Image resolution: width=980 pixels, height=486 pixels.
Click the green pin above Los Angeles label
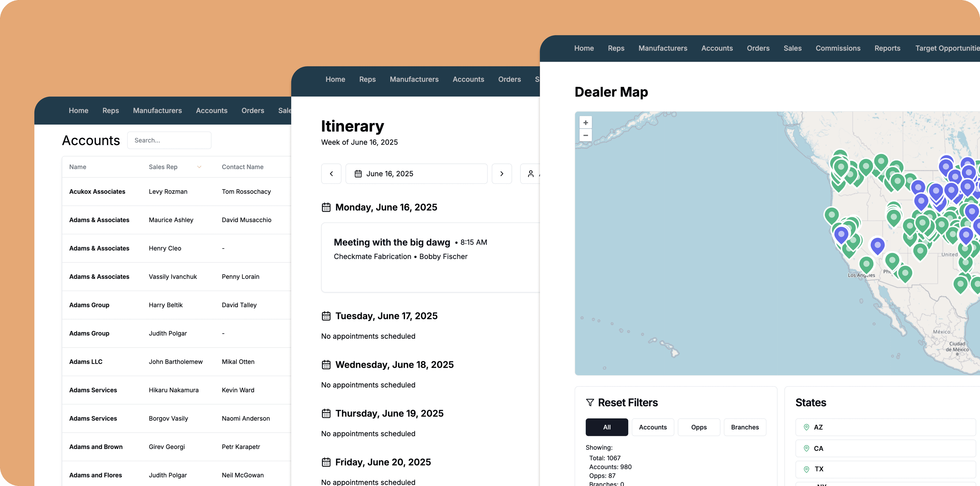coord(866,265)
